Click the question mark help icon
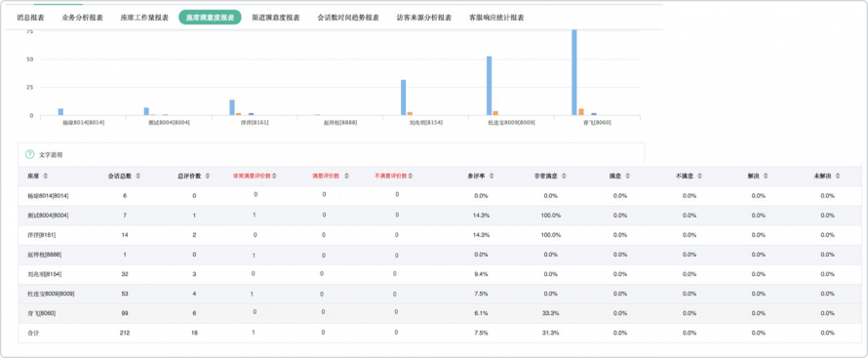This screenshot has height=358, width=868. 30,155
